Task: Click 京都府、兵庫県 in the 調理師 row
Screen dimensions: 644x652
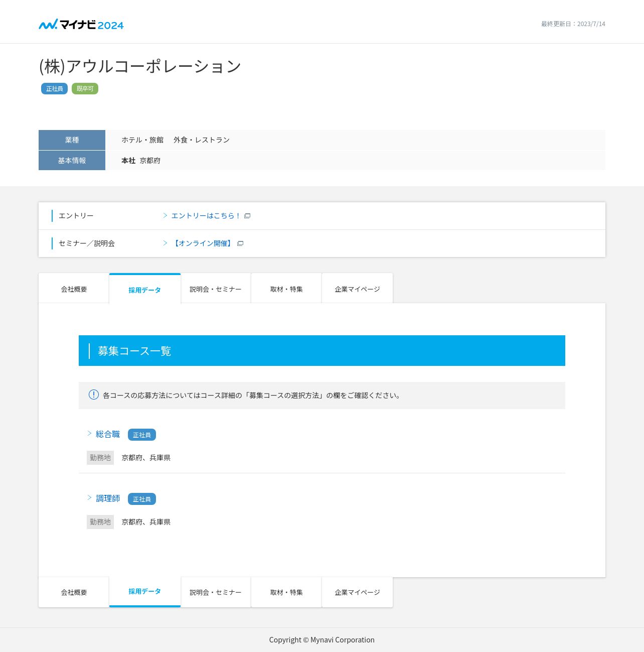Action: (146, 522)
